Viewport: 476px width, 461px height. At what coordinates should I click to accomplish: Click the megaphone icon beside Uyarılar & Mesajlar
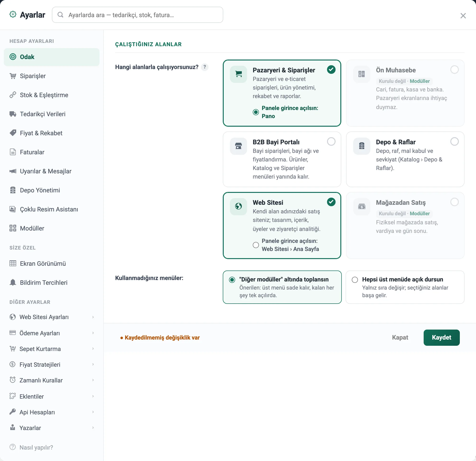click(13, 171)
